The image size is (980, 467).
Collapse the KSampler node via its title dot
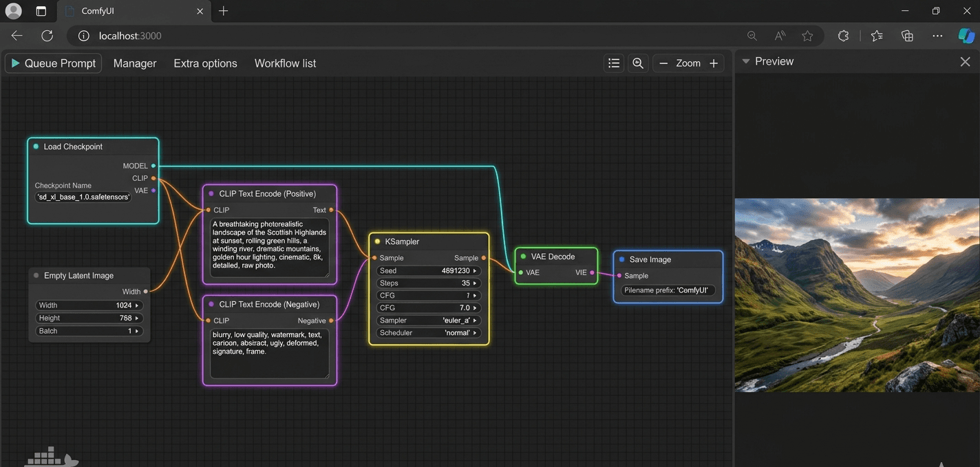[376, 241]
